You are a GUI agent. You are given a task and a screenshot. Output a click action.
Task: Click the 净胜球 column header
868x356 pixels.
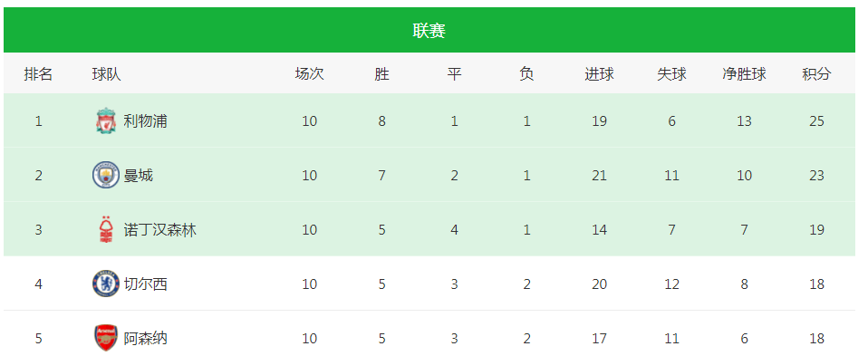coord(744,73)
